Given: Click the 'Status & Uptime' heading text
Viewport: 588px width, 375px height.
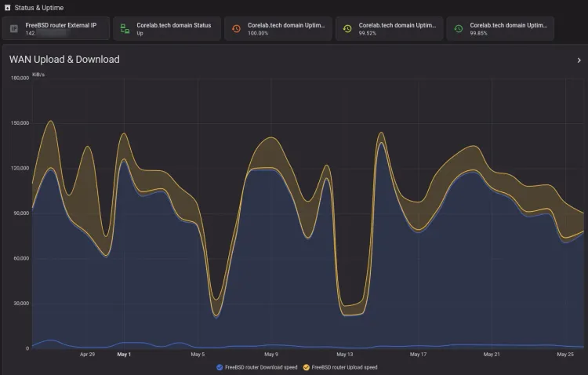Looking at the screenshot, I should tap(39, 8).
